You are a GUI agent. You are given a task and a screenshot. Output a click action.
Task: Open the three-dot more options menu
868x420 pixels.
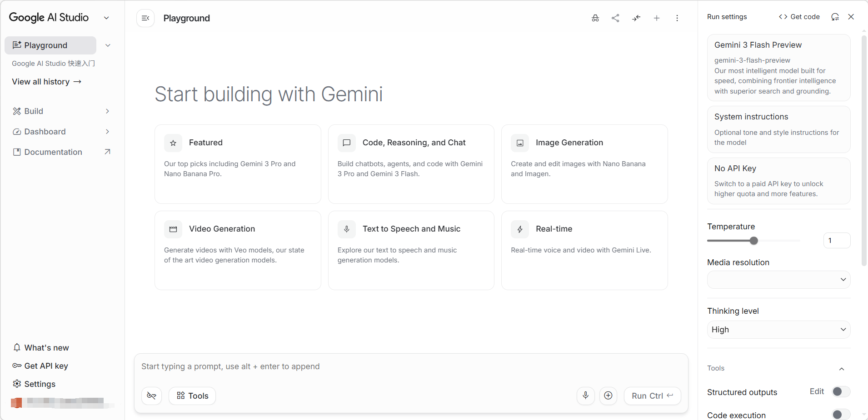(x=677, y=18)
